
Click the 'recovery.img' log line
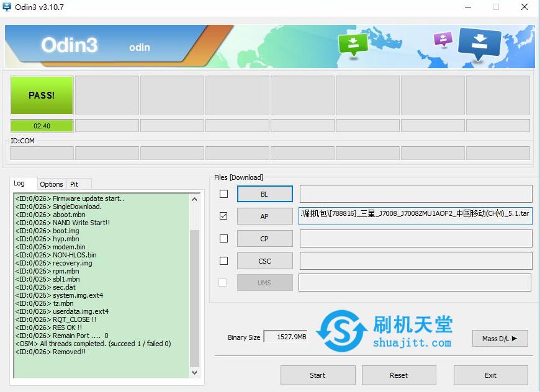pyautogui.click(x=54, y=263)
